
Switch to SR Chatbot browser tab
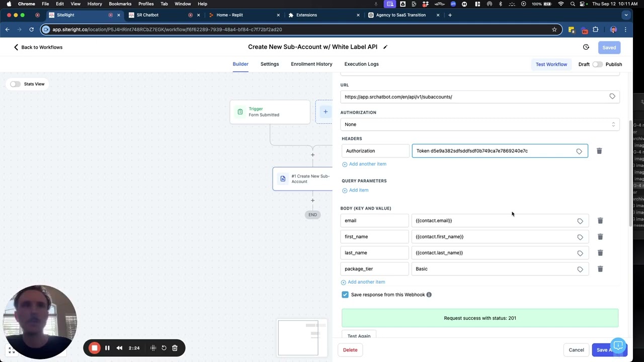pos(164,15)
